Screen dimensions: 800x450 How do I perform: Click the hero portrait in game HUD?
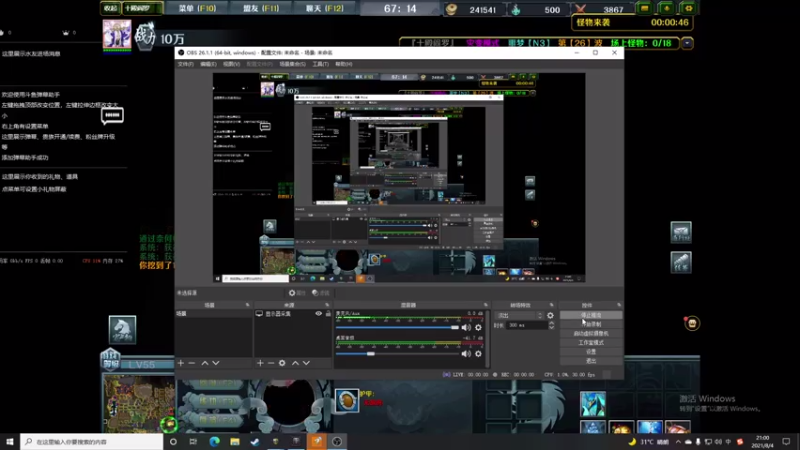click(117, 34)
